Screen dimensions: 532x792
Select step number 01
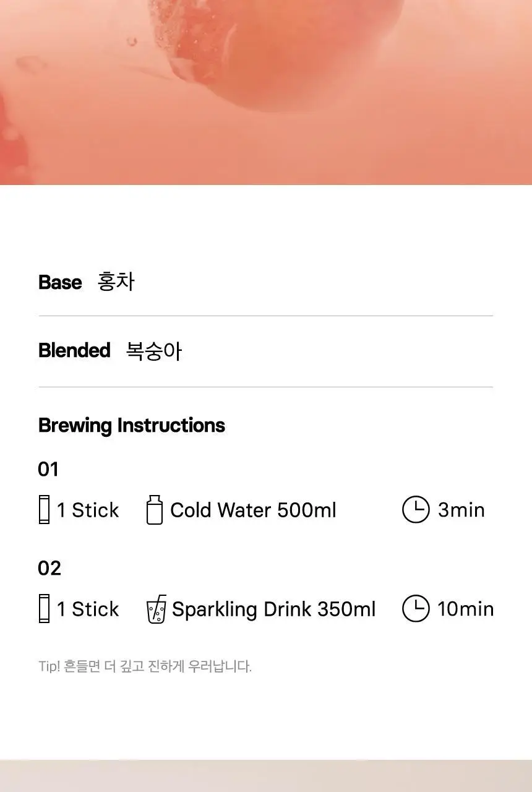pos(48,469)
